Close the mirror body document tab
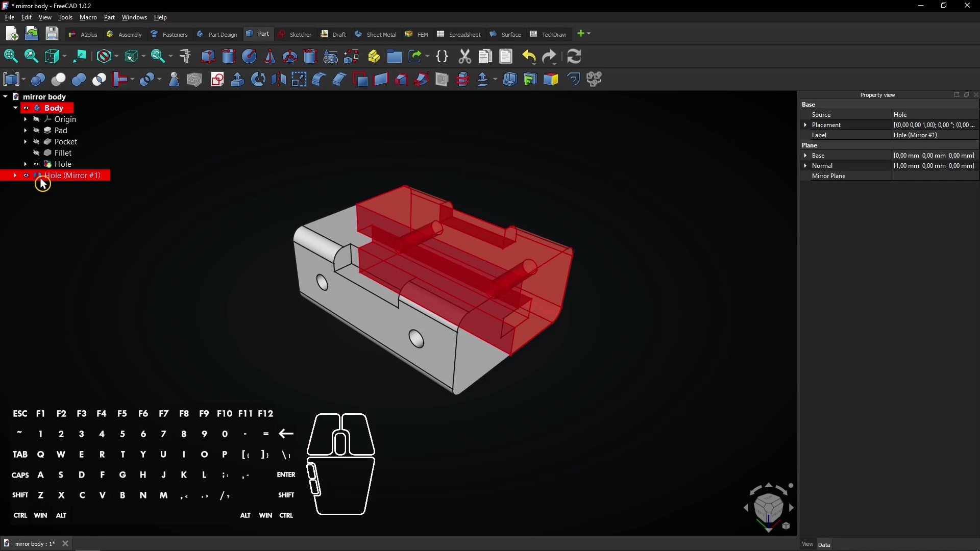 pyautogui.click(x=65, y=543)
